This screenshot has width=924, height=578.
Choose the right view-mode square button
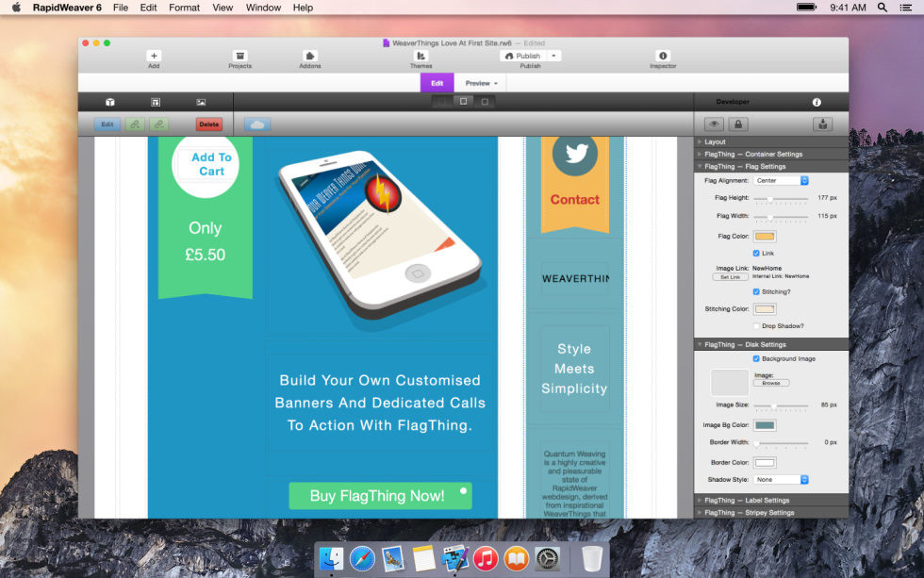click(x=485, y=102)
